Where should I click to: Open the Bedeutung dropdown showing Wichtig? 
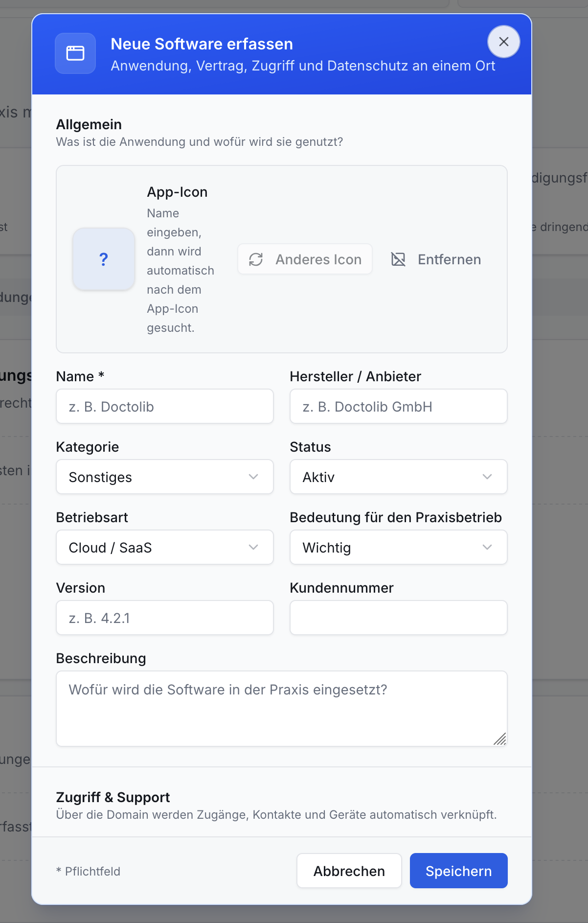point(399,547)
